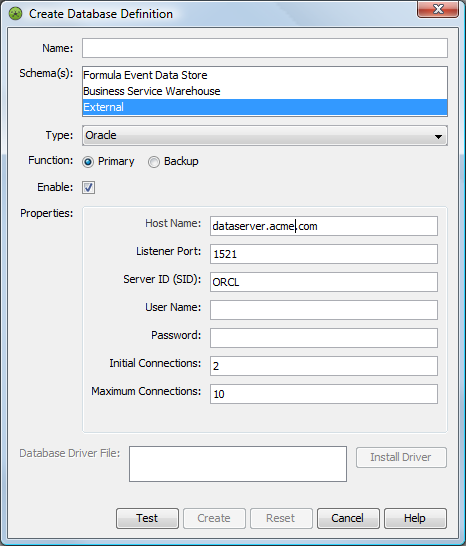Click the Password field
This screenshot has width=466, height=546.
pyautogui.click(x=324, y=338)
